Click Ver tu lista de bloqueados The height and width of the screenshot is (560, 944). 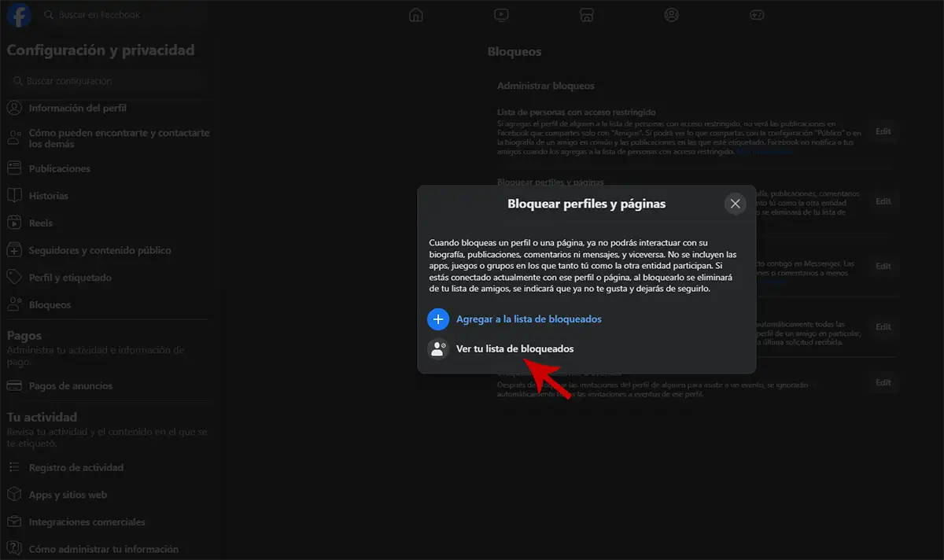[514, 348]
